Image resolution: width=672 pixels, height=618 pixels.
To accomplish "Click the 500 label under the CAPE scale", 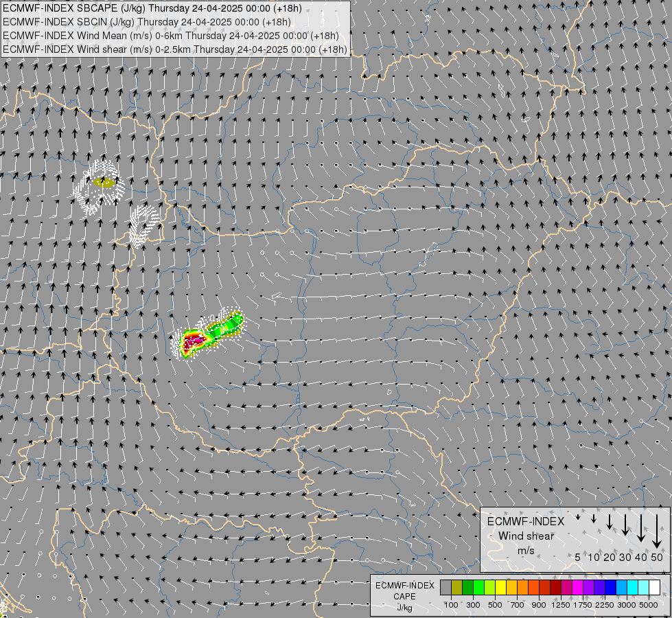I will point(495,605).
